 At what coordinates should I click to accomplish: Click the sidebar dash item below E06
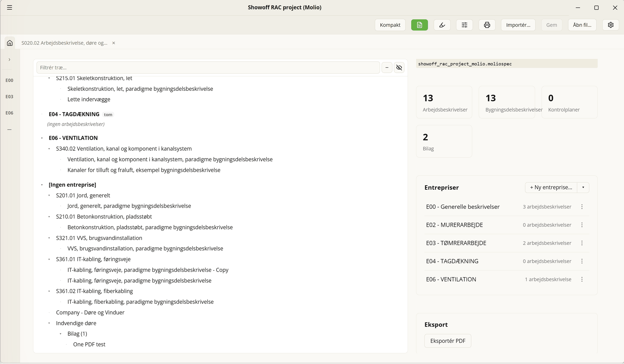coord(9,129)
